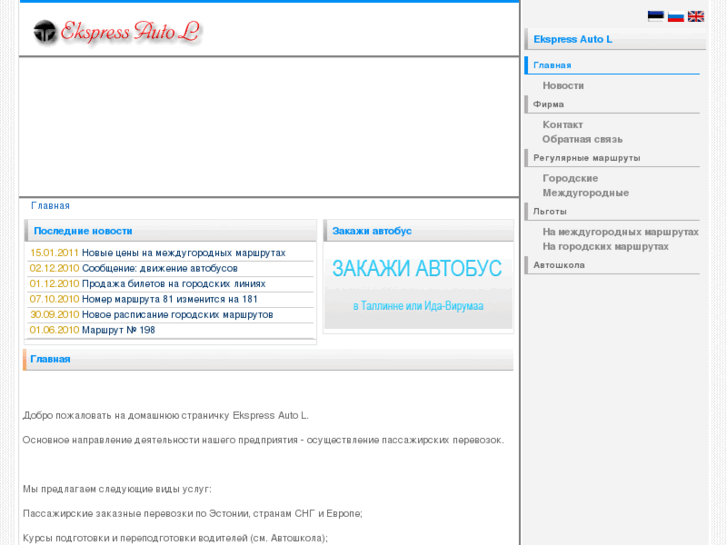727x545 pixels.
Task: Click the Главная content section heading
Action: pyautogui.click(x=50, y=359)
